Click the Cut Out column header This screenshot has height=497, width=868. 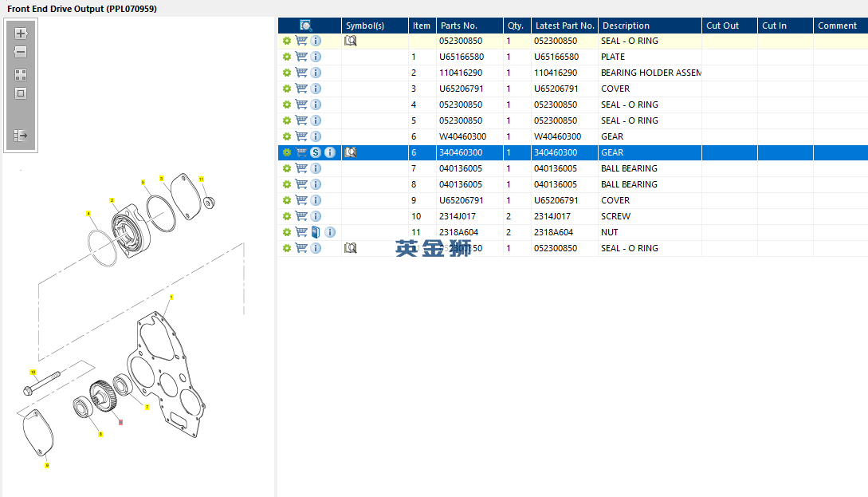729,26
